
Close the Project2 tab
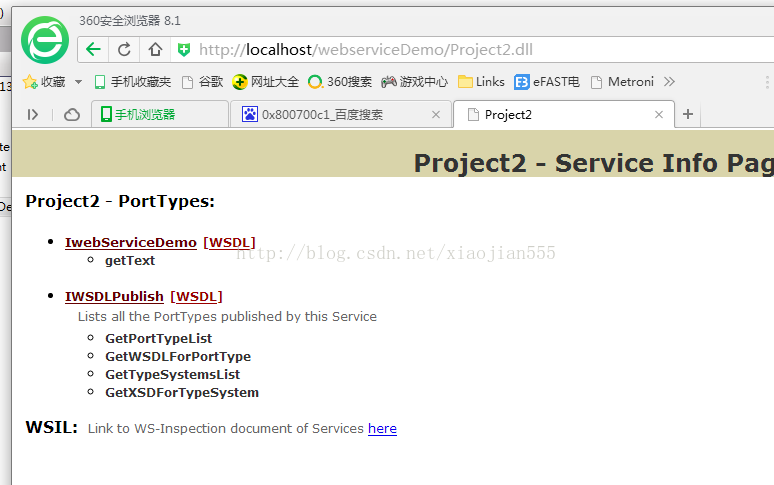(658, 115)
